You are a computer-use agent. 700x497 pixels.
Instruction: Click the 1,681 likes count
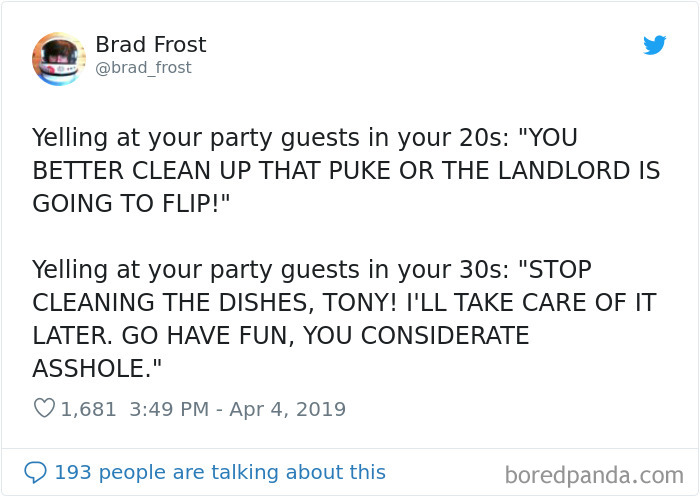coord(88,409)
